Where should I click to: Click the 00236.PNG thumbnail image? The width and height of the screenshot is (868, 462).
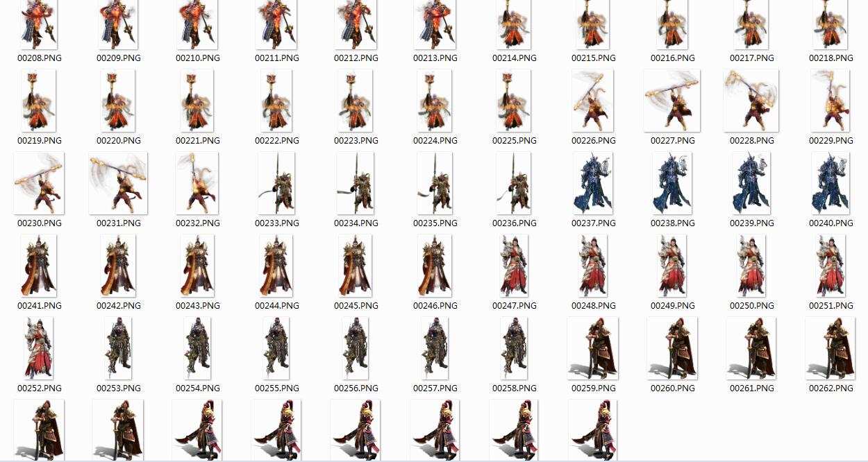click(x=515, y=183)
